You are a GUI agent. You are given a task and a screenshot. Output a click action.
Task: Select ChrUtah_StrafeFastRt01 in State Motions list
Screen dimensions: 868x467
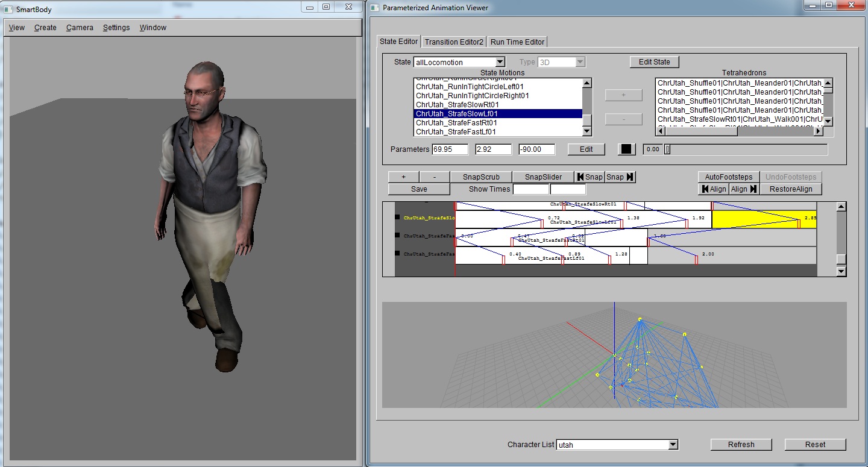pos(498,123)
